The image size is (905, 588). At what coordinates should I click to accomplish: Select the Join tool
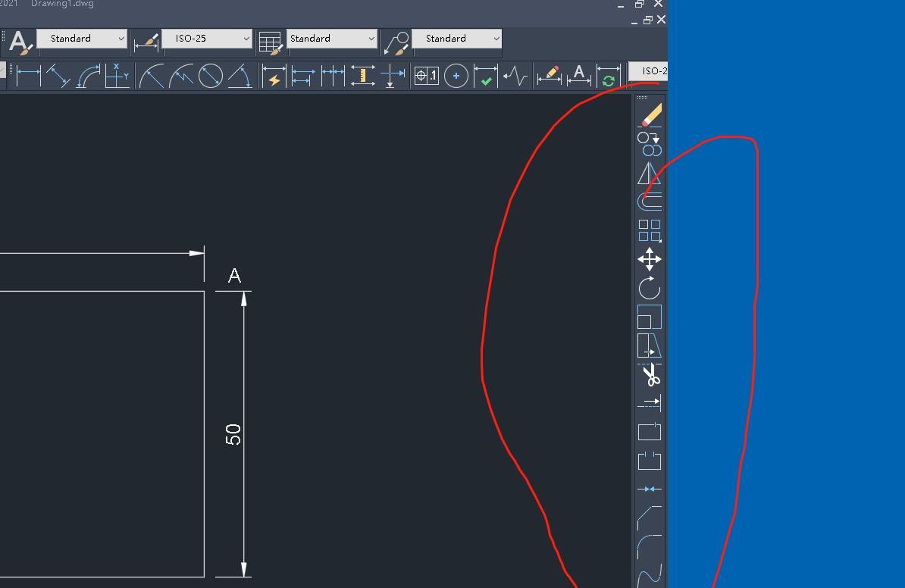tap(650, 489)
